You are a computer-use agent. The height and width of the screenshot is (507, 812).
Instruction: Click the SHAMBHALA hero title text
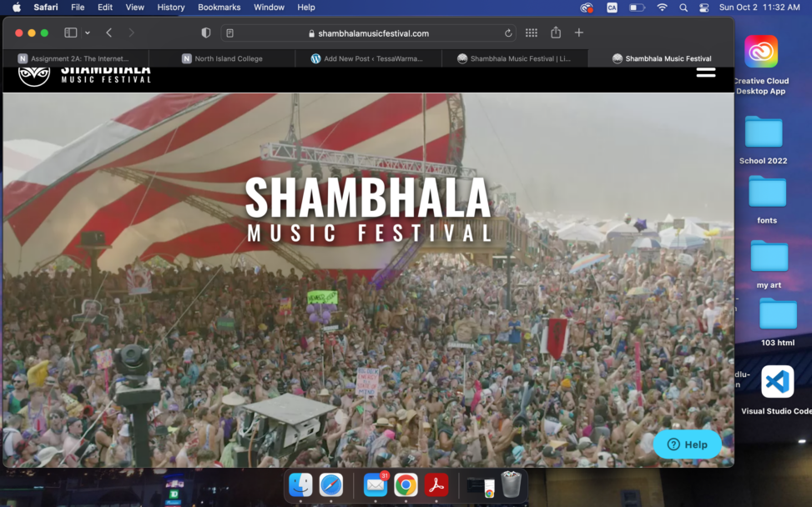(x=368, y=198)
